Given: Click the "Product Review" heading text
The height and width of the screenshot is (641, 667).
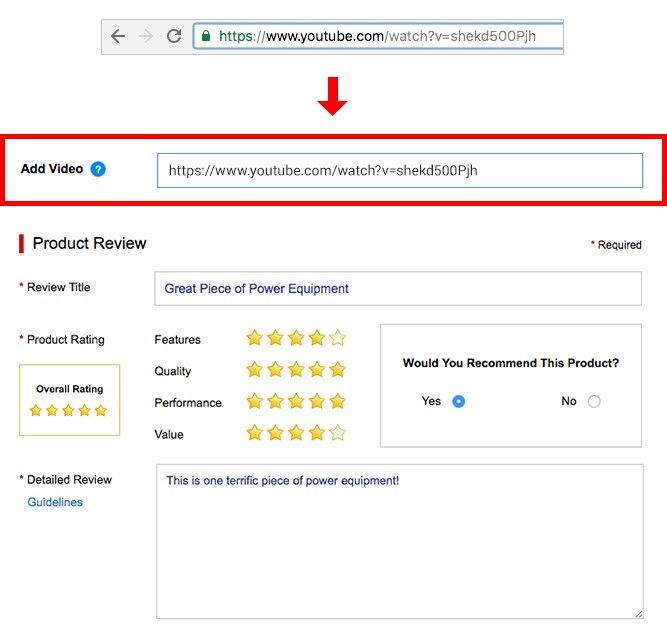Looking at the screenshot, I should (x=89, y=243).
